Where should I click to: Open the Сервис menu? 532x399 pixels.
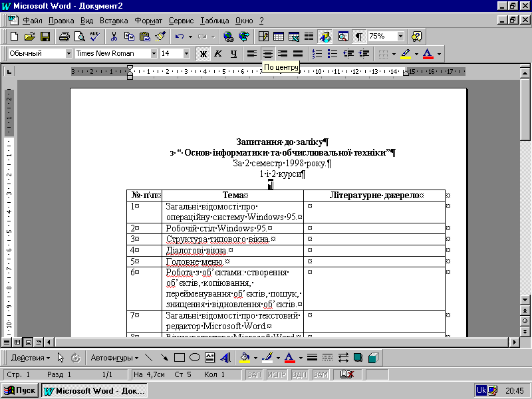(x=181, y=21)
